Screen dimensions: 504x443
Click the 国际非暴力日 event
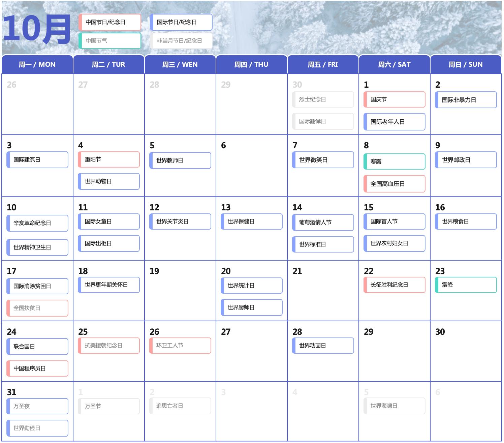tap(466, 100)
